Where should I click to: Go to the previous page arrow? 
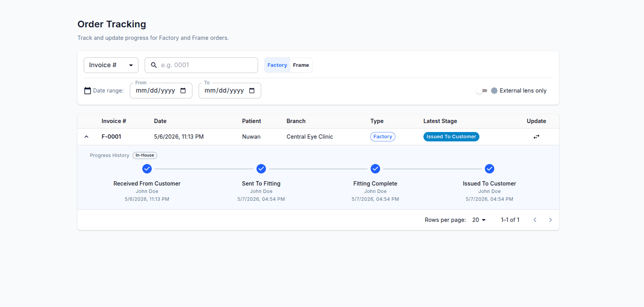[535, 220]
